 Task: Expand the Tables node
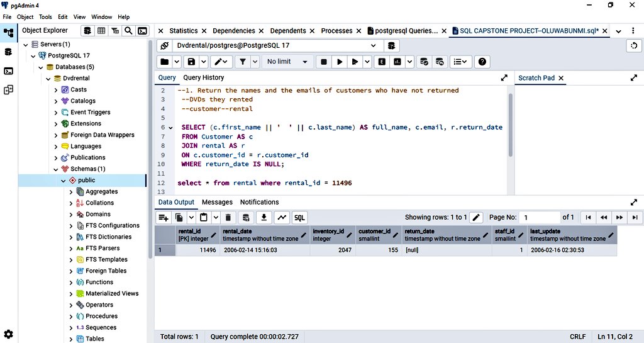pyautogui.click(x=70, y=339)
